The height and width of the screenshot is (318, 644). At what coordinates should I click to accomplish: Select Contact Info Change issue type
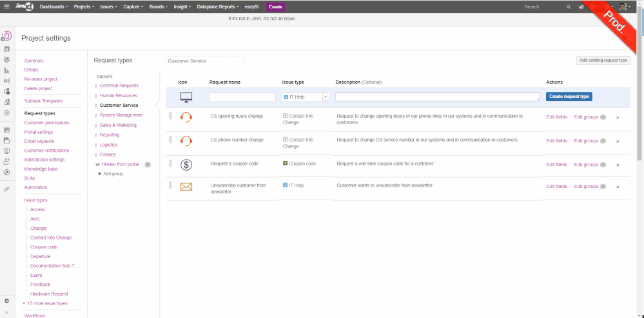[51, 238]
